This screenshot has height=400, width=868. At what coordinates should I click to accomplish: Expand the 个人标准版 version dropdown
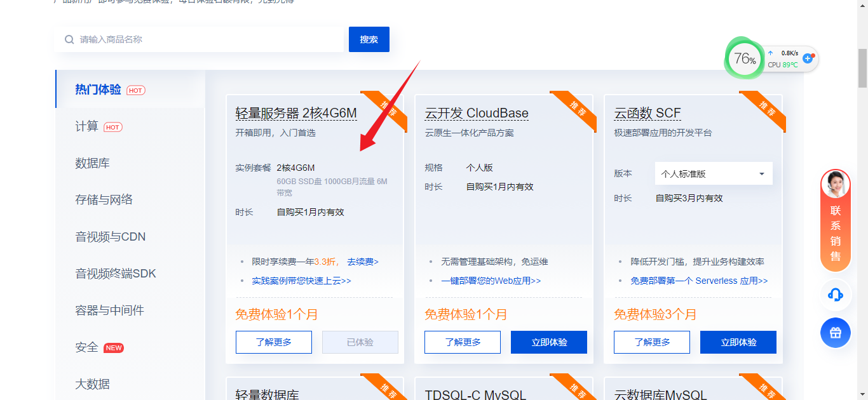pyautogui.click(x=714, y=173)
